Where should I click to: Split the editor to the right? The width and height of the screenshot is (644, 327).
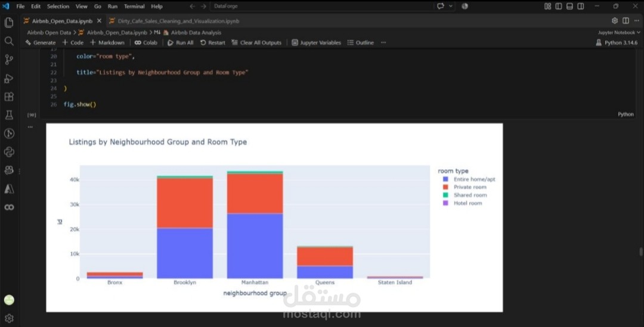tap(626, 20)
